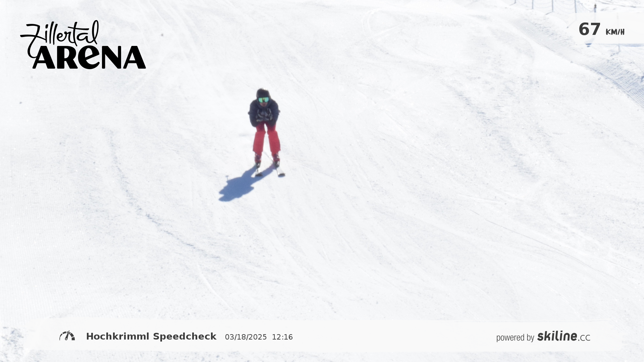Open the skiline.cc logo link

(563, 336)
